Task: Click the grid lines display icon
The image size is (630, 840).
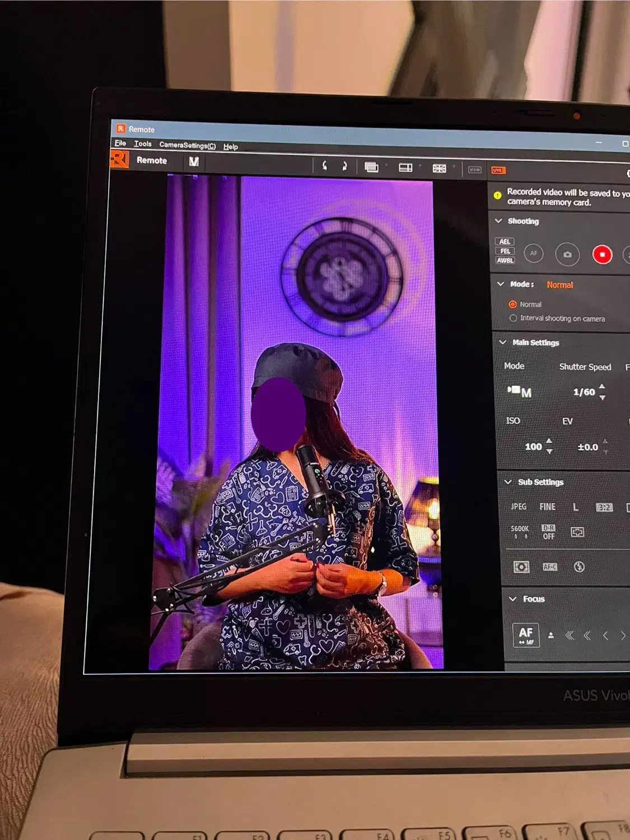Action: tap(439, 168)
